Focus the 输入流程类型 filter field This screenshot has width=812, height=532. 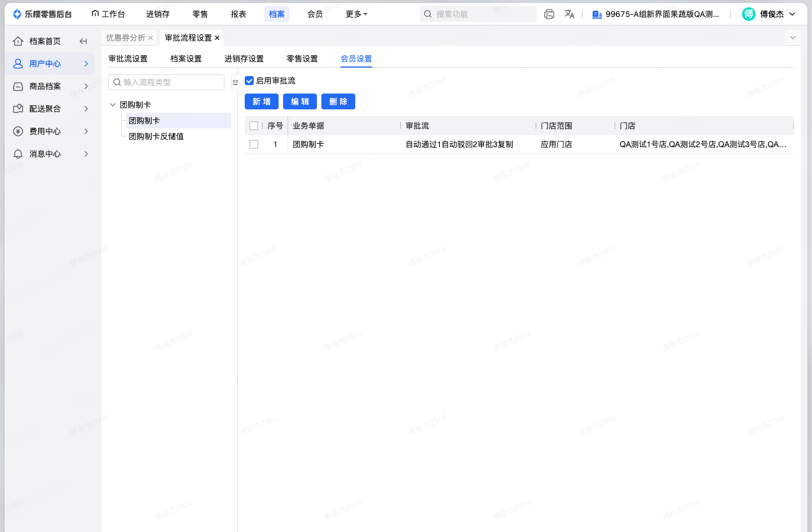click(166, 82)
